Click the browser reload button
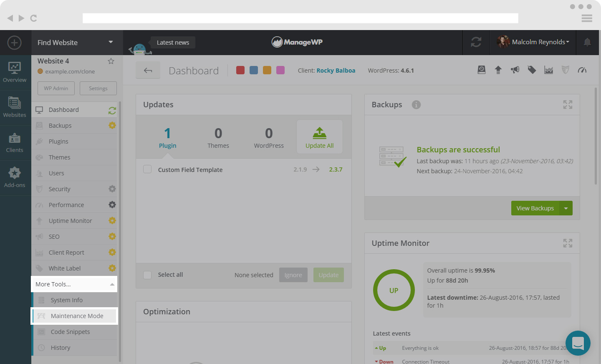Screen dimensions: 601x364 [34, 18]
